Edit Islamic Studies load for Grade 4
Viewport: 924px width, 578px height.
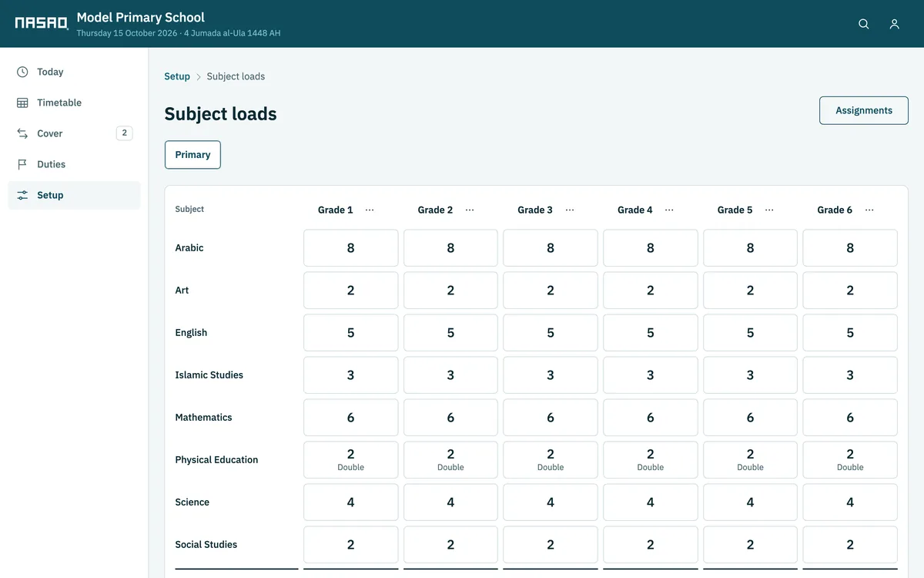(651, 375)
